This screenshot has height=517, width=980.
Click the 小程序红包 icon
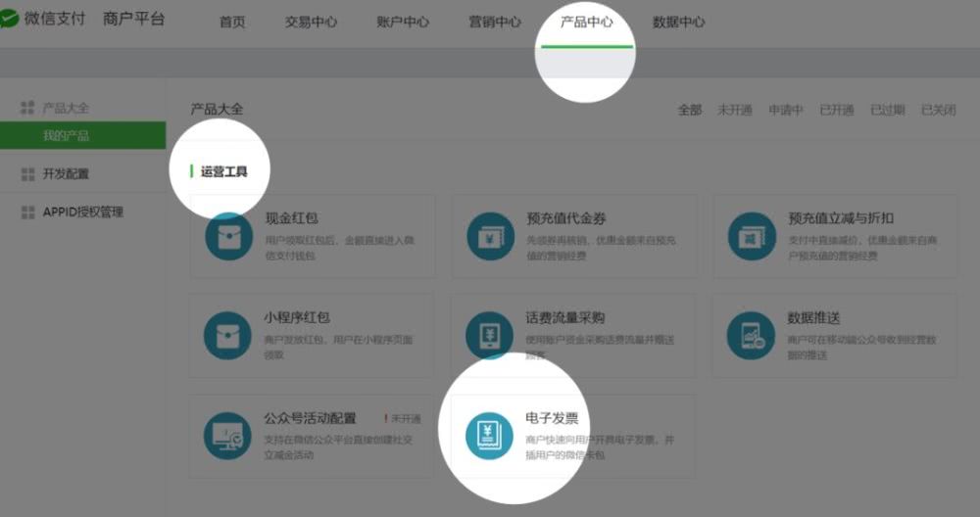coord(227,336)
